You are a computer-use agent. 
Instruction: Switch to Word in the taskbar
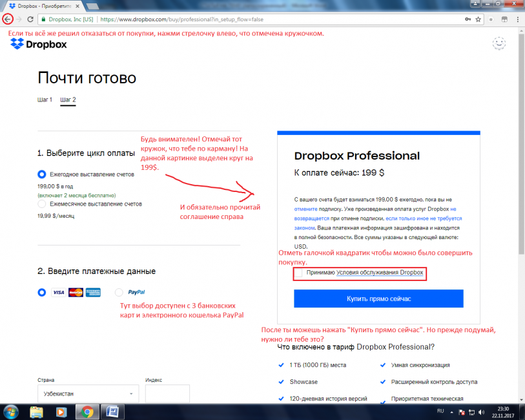pos(112,412)
